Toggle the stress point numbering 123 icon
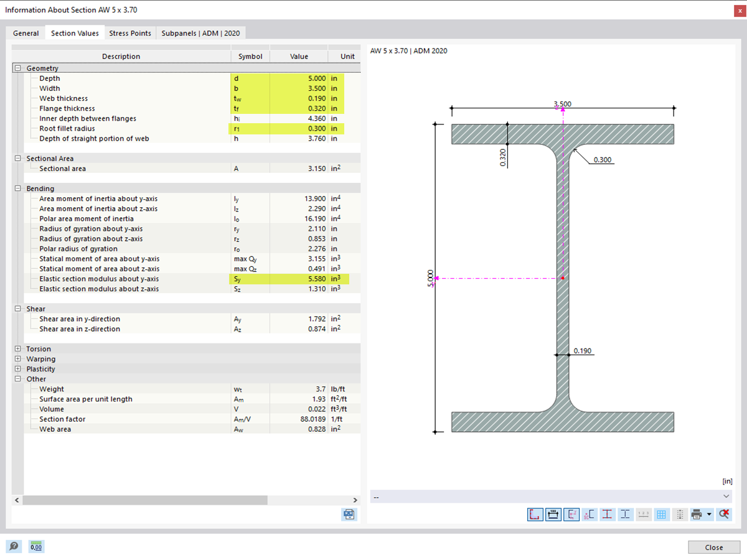747x560 pixels. click(644, 515)
